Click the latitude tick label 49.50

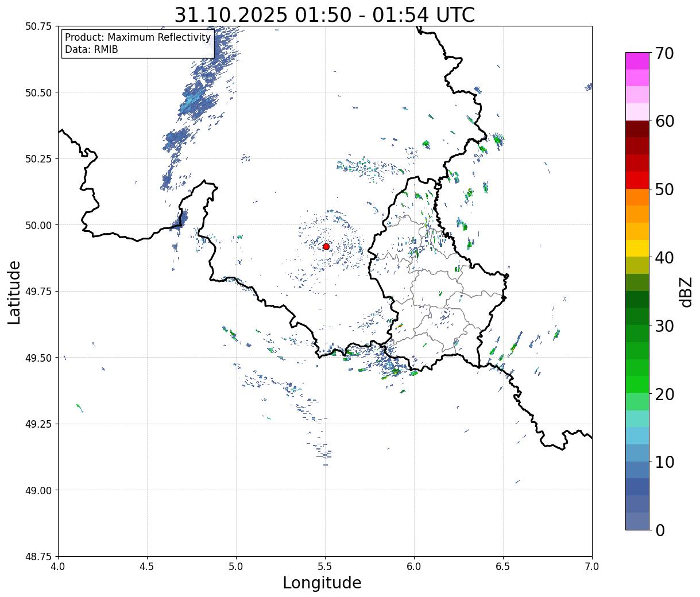pyautogui.click(x=38, y=358)
